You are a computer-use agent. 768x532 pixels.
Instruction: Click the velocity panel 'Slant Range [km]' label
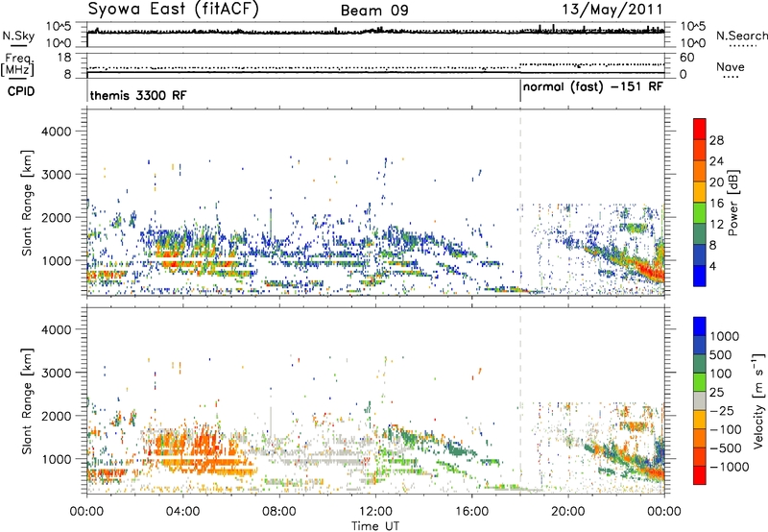[27, 400]
